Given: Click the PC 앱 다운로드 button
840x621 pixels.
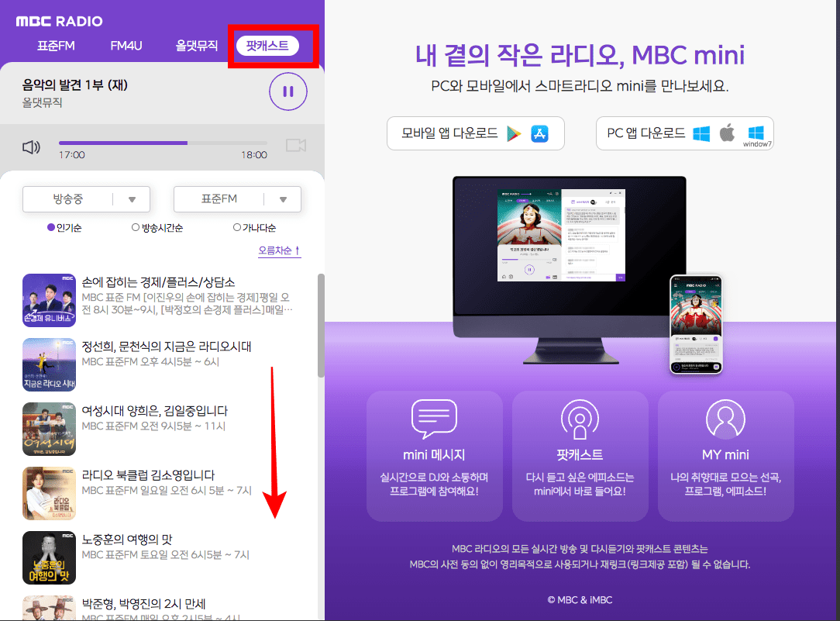Looking at the screenshot, I should click(x=685, y=133).
